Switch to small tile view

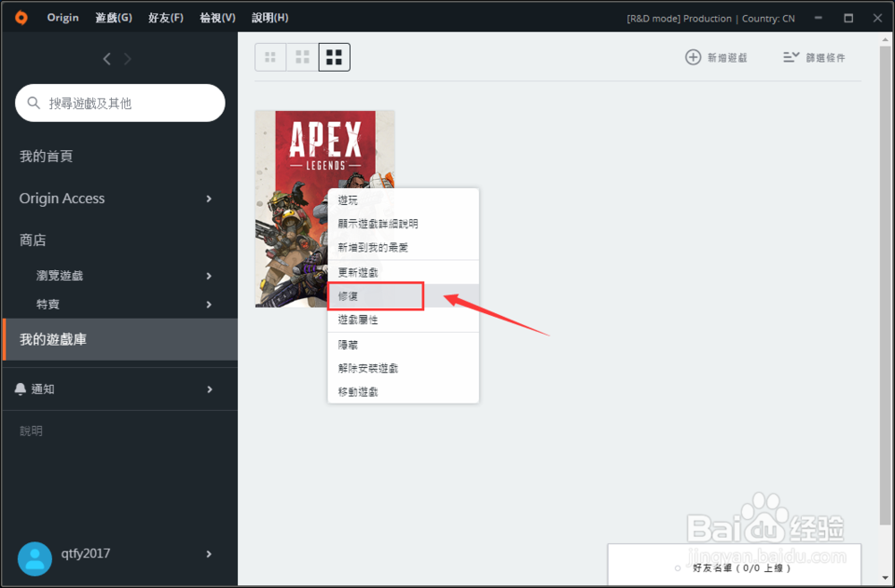(x=270, y=57)
